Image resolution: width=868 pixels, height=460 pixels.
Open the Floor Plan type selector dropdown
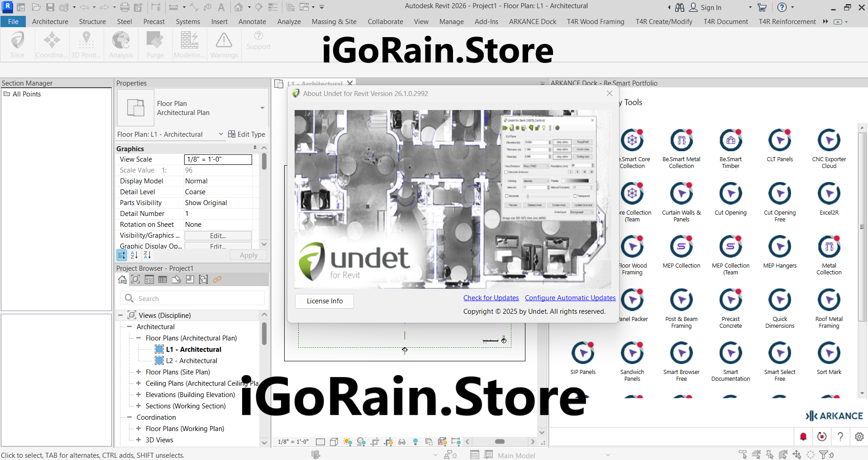click(x=262, y=108)
